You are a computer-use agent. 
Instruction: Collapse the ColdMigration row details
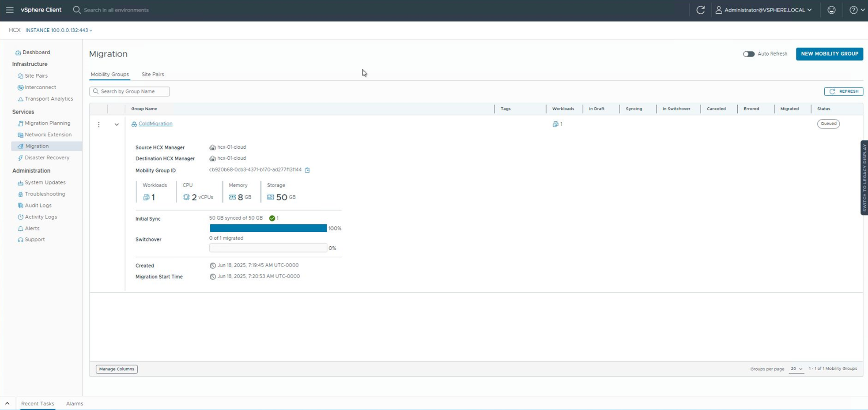(x=117, y=124)
